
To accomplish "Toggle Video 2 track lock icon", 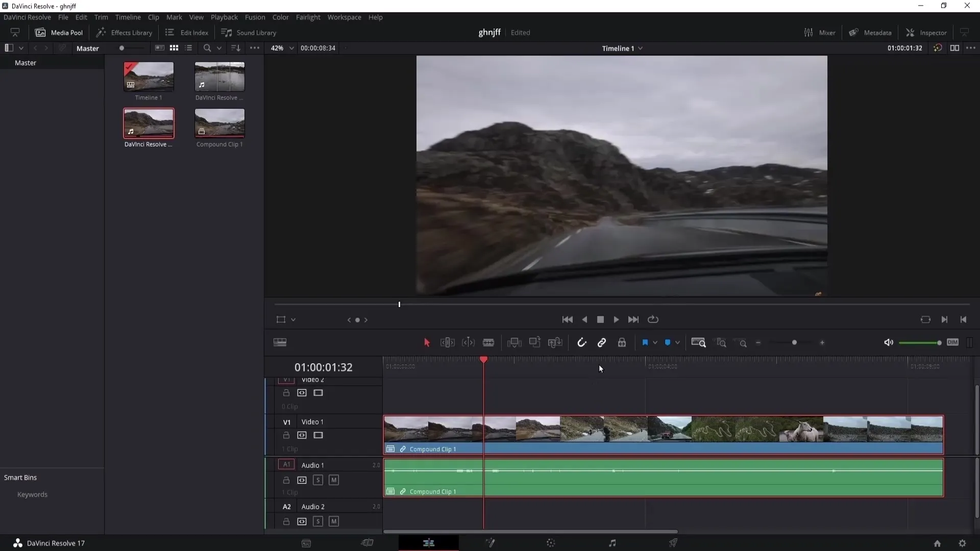I will pos(286,393).
